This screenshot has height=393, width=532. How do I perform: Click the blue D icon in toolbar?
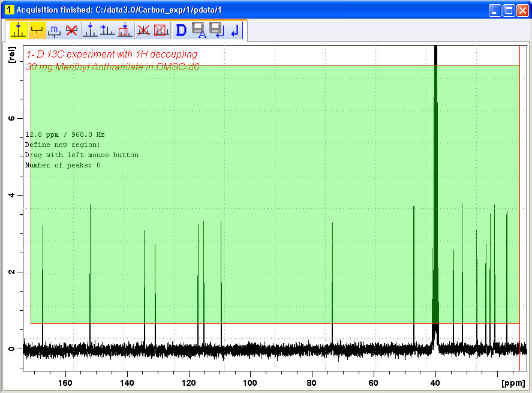[x=181, y=31]
